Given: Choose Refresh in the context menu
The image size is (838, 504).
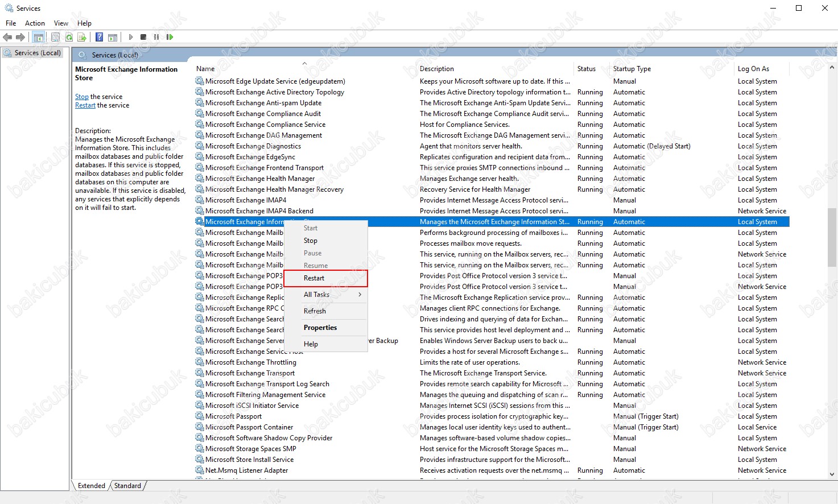Looking at the screenshot, I should 326,311.
